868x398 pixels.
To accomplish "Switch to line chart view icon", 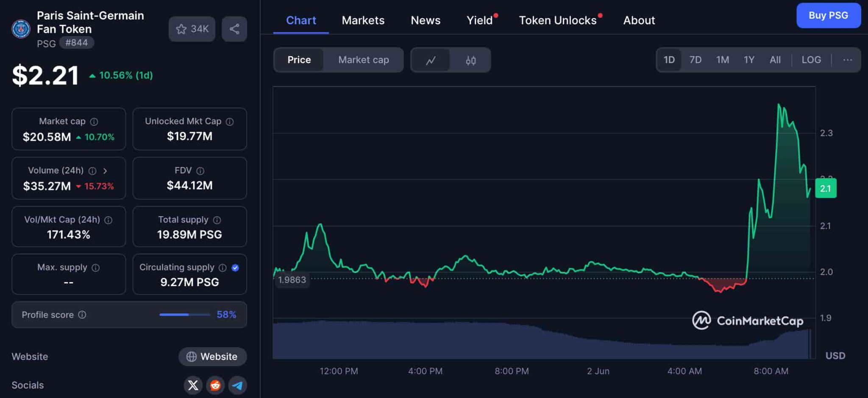I will click(431, 60).
